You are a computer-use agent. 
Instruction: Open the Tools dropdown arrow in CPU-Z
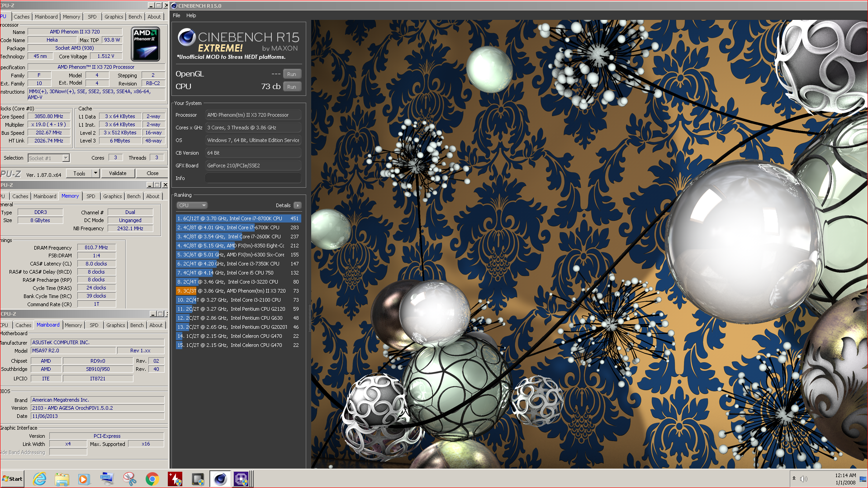click(95, 173)
